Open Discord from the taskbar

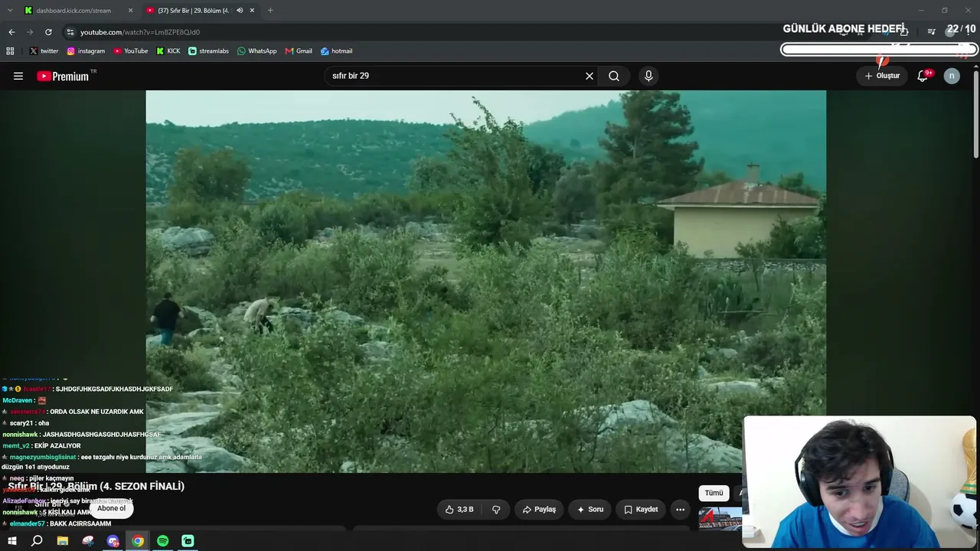(x=113, y=541)
